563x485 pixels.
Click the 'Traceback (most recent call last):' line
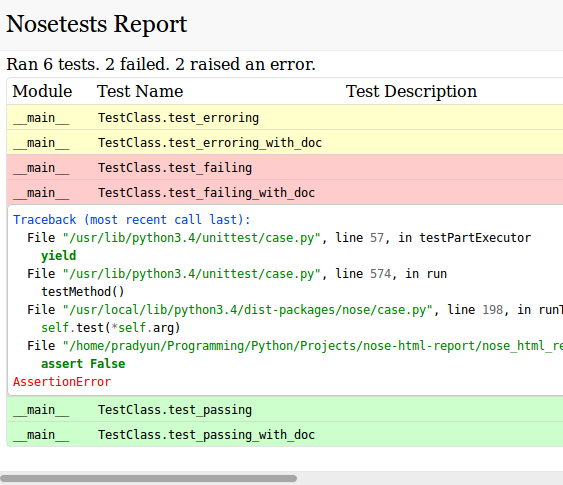coord(131,219)
